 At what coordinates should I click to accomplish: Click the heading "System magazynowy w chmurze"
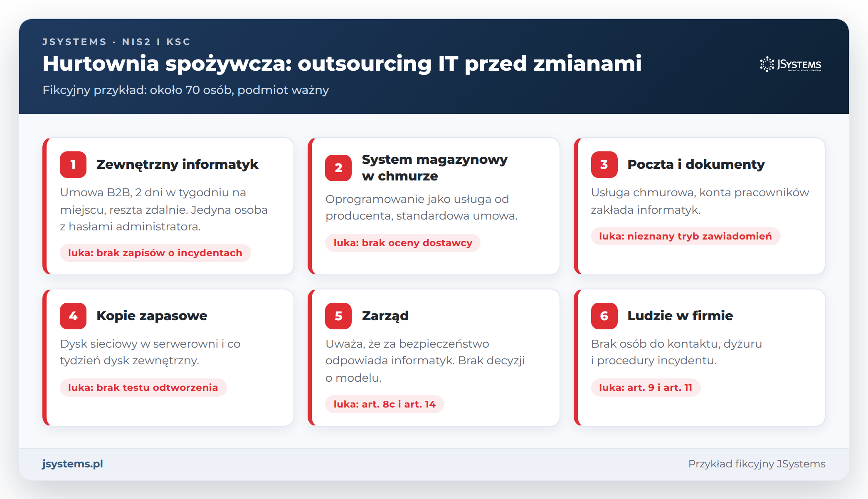[435, 168]
